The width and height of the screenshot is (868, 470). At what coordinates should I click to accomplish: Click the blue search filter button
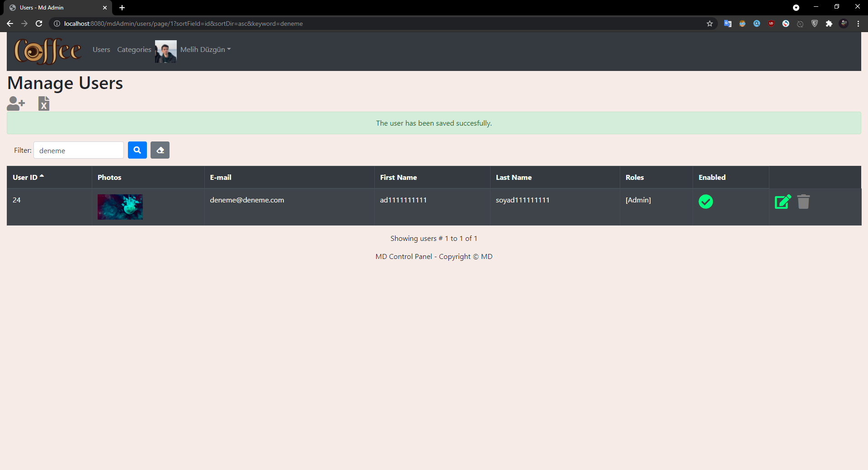(137, 150)
